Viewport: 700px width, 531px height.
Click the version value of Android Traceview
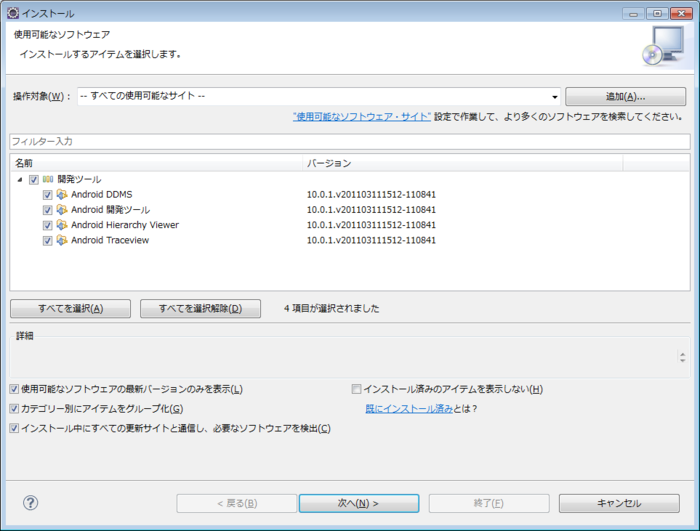click(371, 240)
